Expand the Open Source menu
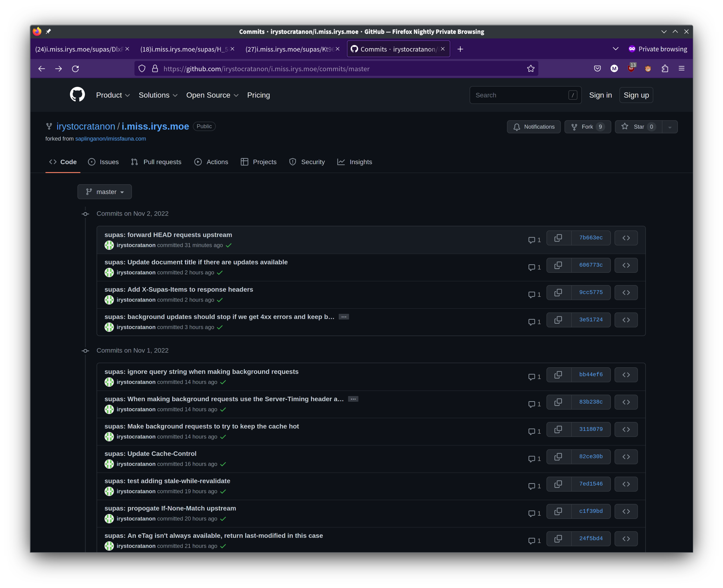Image resolution: width=723 pixels, height=588 pixels. tap(212, 95)
